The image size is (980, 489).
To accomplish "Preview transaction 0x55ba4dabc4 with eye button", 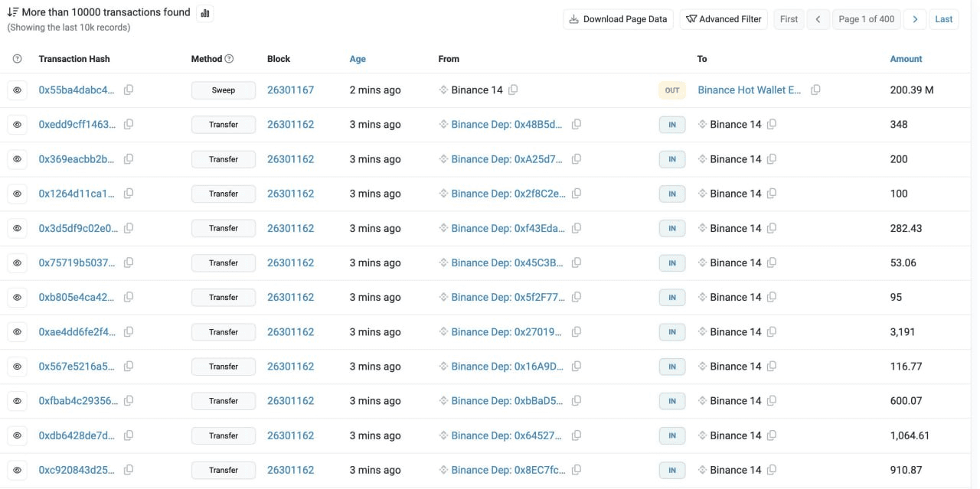I will 18,90.
